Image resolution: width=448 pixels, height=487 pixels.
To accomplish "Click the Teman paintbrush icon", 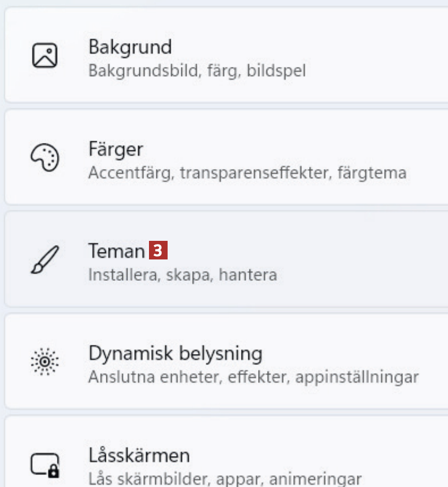I will [45, 259].
